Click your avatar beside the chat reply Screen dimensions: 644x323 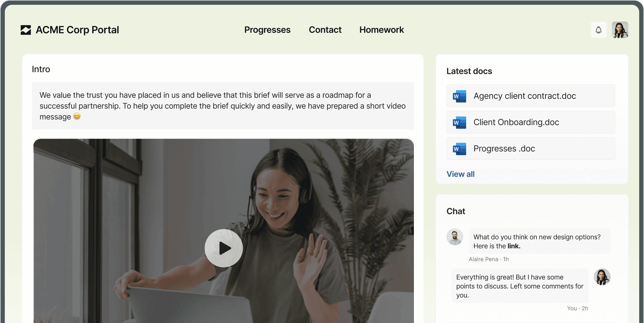point(602,277)
